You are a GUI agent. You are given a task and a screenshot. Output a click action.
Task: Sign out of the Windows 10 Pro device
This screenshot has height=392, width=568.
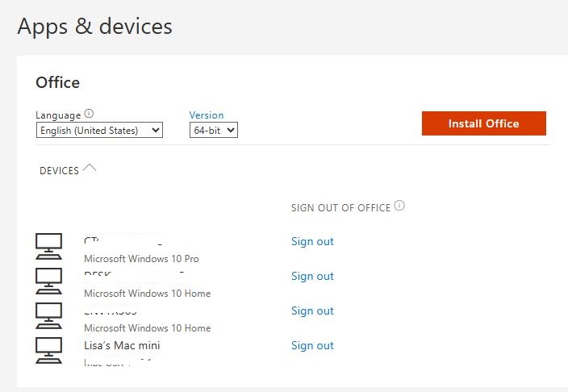312,241
